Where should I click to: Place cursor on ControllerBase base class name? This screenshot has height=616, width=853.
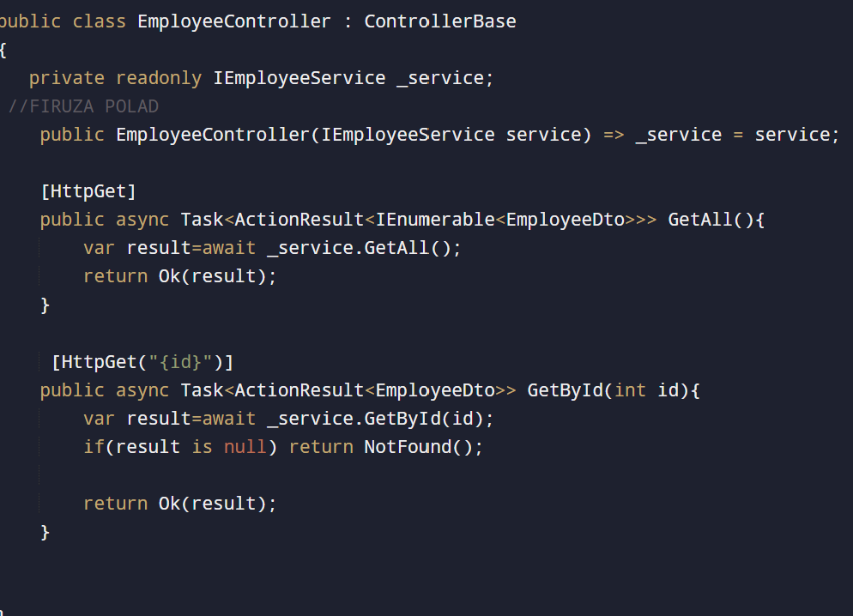tap(439, 21)
